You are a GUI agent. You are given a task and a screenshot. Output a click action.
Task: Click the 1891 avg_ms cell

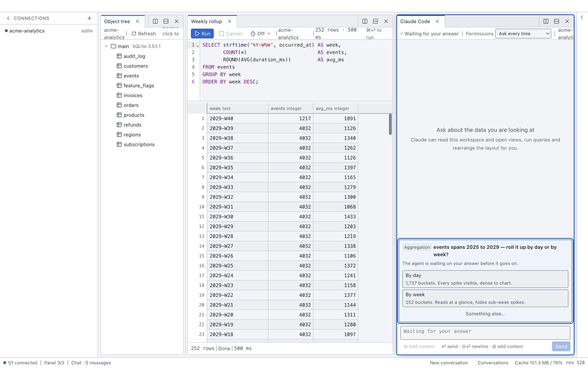tap(336, 119)
